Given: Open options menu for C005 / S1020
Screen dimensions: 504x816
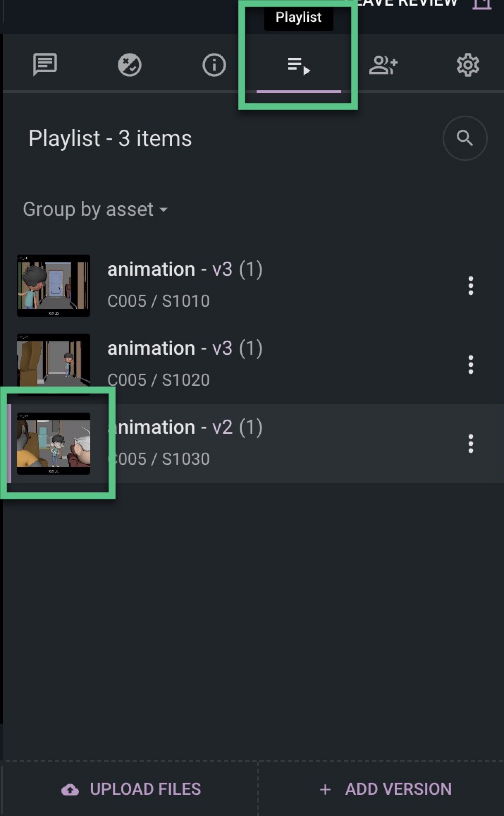Looking at the screenshot, I should pyautogui.click(x=471, y=365).
